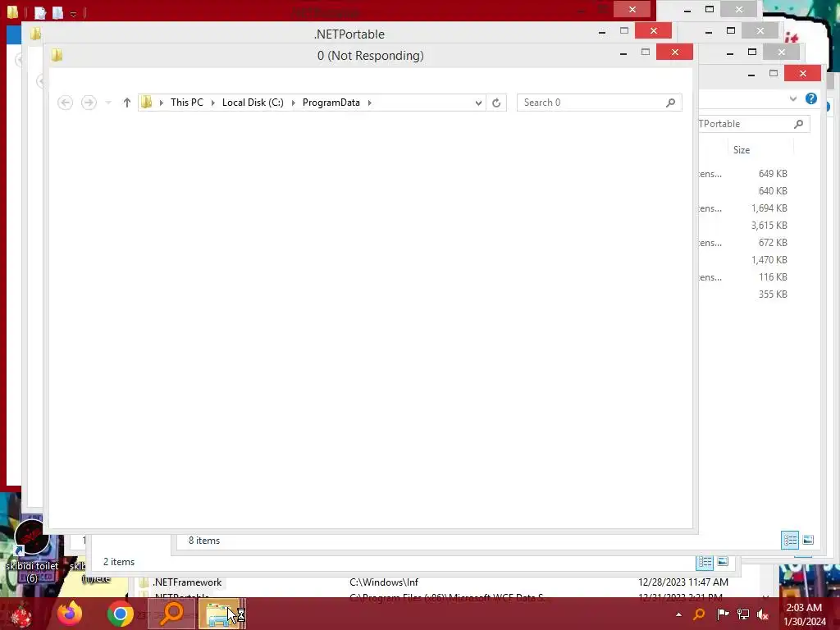Viewport: 840px width, 630px height.
Task: Click New Folder icon in quick access toolbar
Action: click(x=57, y=13)
